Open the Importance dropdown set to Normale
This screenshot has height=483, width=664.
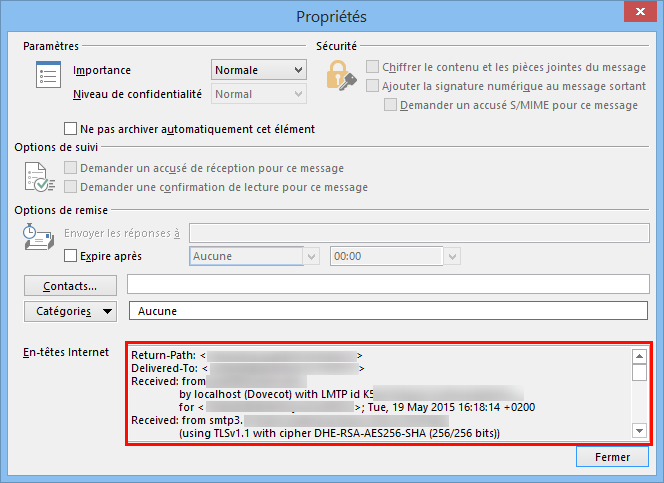coord(258,70)
